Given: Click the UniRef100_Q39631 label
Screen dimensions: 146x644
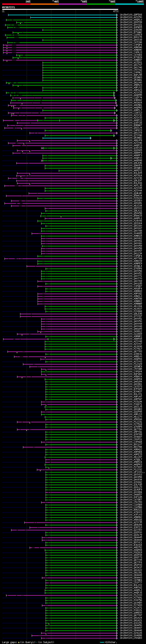Looking at the screenshot, I should point(131,354).
